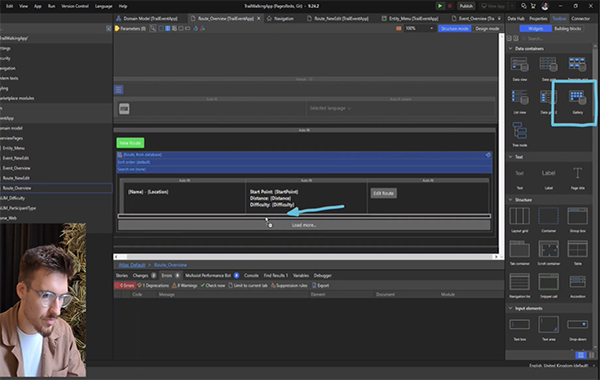Click Check now in errors pane
Image resolution: width=600 pixels, height=380 pixels.
coord(213,285)
